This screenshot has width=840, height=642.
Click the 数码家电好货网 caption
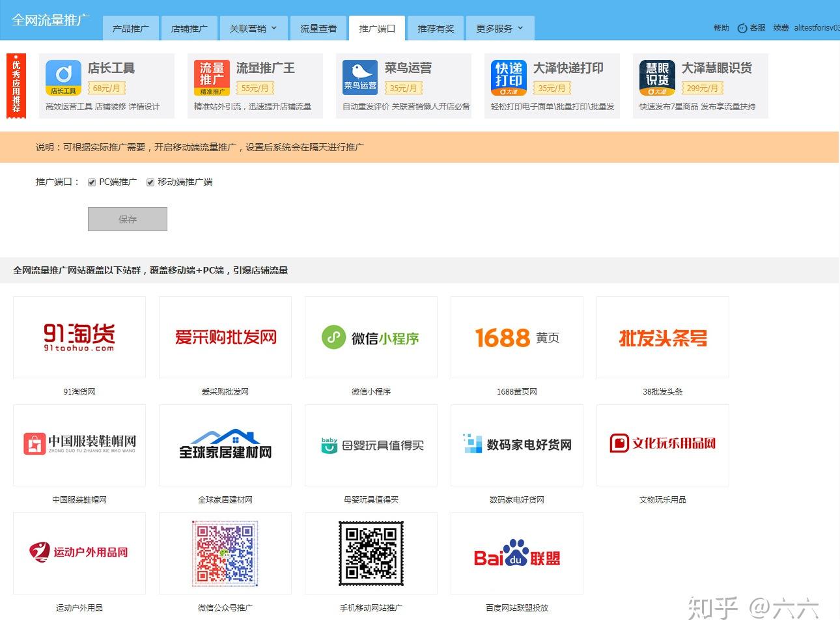coord(517,500)
